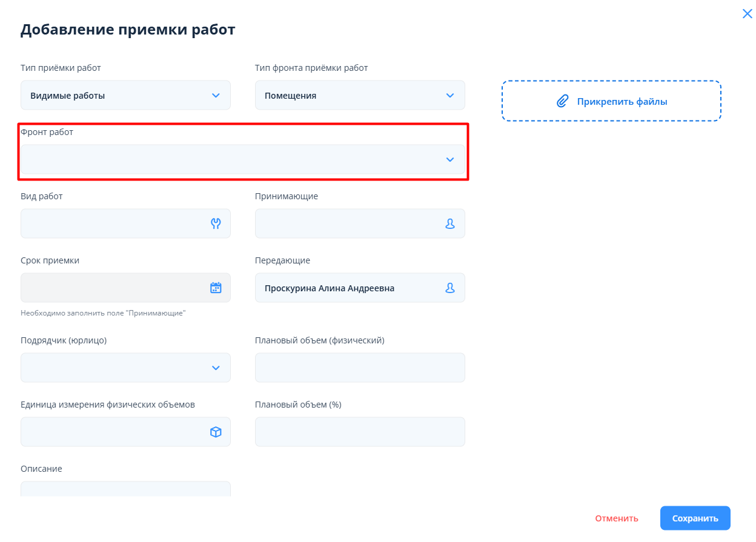Click the wrench icon in Вид работ
756x542 pixels.
pos(216,223)
